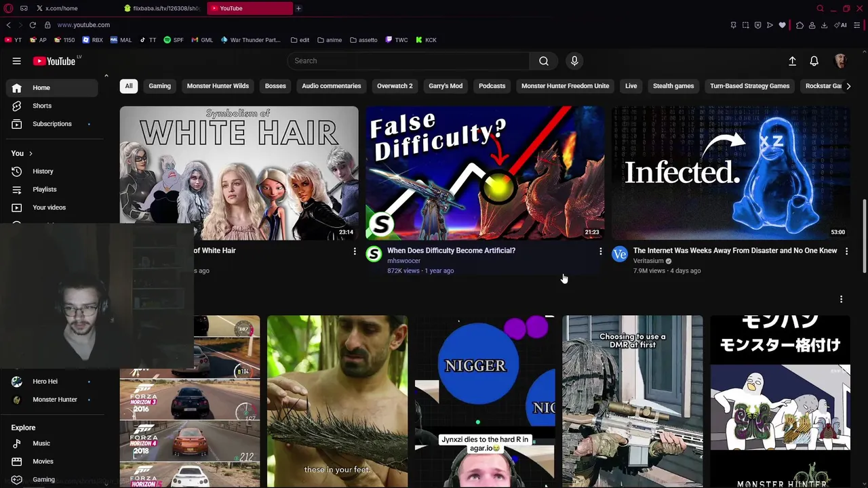Add page to bookmarks heart icon
The image size is (868, 488).
(782, 25)
